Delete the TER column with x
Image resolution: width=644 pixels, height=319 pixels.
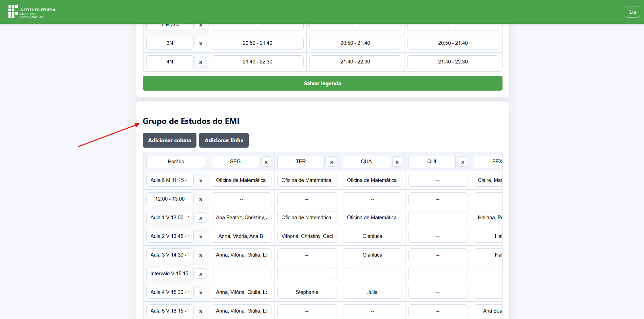coord(332,162)
